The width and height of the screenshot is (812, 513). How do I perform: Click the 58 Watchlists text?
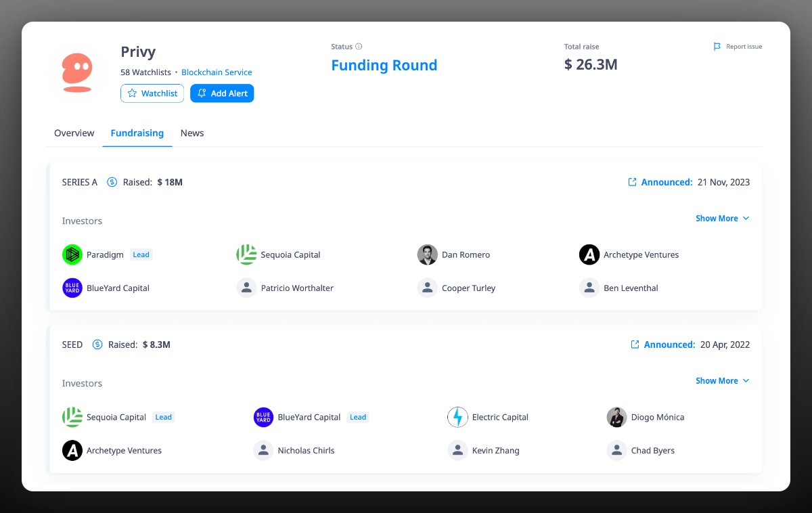pyautogui.click(x=145, y=72)
